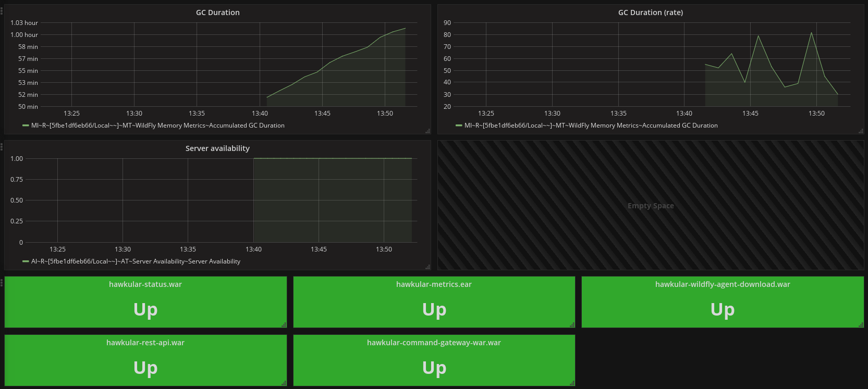
Task: Open the GC Duration panel title menu
Action: pyautogui.click(x=218, y=12)
